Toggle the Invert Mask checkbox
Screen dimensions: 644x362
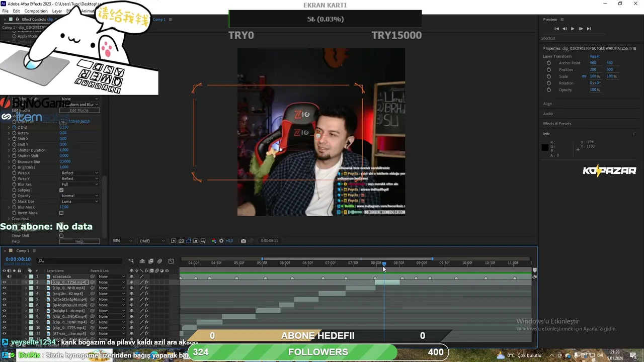pos(61,213)
